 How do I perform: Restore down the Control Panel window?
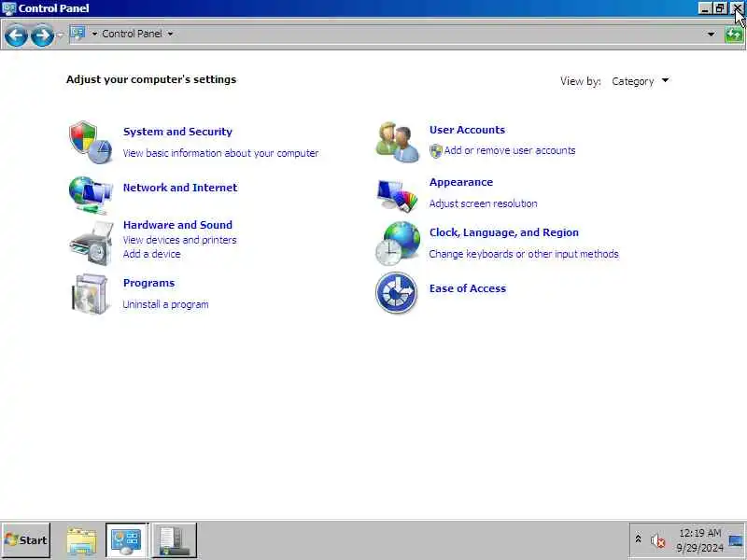[x=720, y=8]
